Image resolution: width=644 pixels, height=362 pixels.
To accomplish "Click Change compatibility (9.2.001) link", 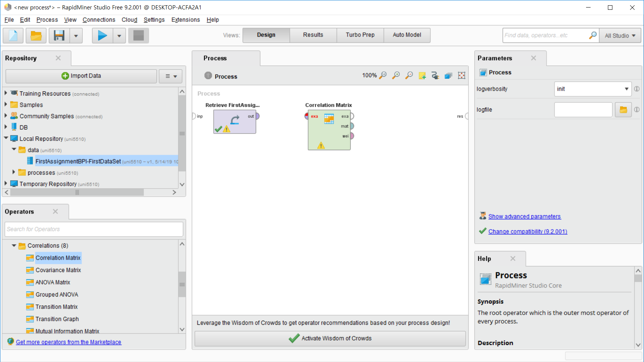I will click(528, 231).
